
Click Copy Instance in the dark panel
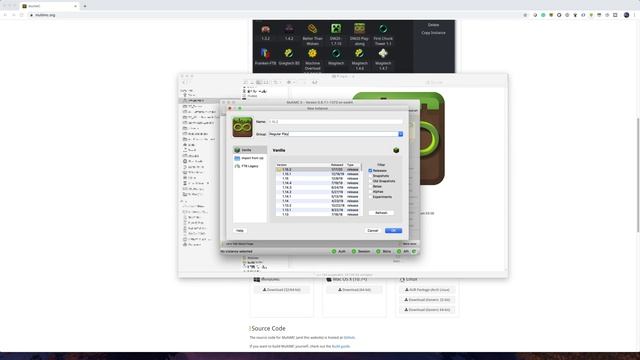coord(433,33)
